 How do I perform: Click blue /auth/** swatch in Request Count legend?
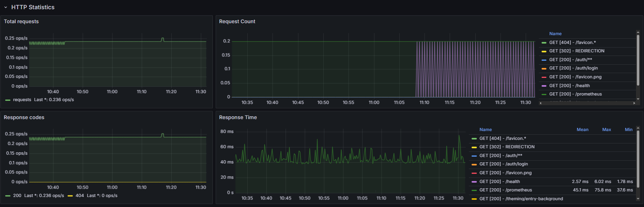[544, 60]
